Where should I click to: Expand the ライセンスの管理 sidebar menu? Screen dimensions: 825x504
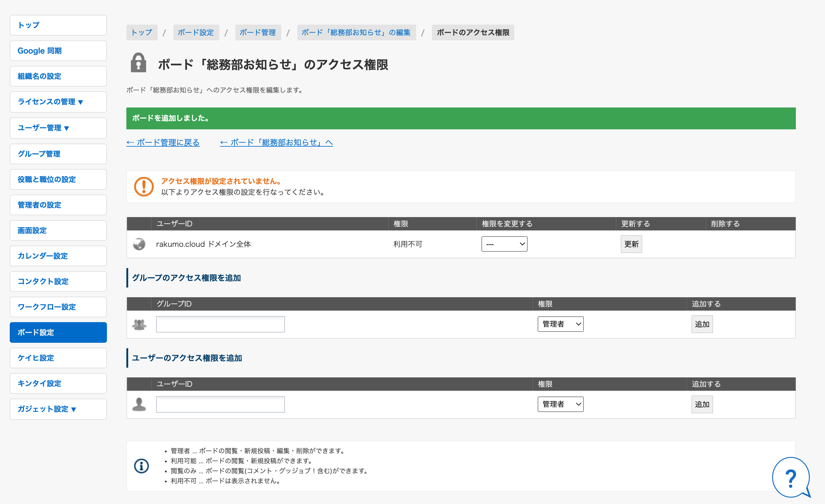pos(58,102)
